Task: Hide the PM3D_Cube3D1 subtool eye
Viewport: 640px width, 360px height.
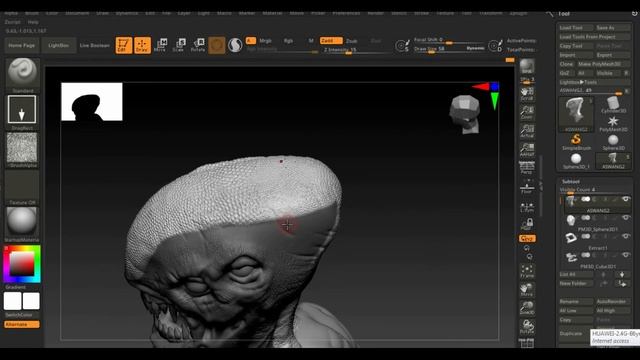Action: click(625, 255)
